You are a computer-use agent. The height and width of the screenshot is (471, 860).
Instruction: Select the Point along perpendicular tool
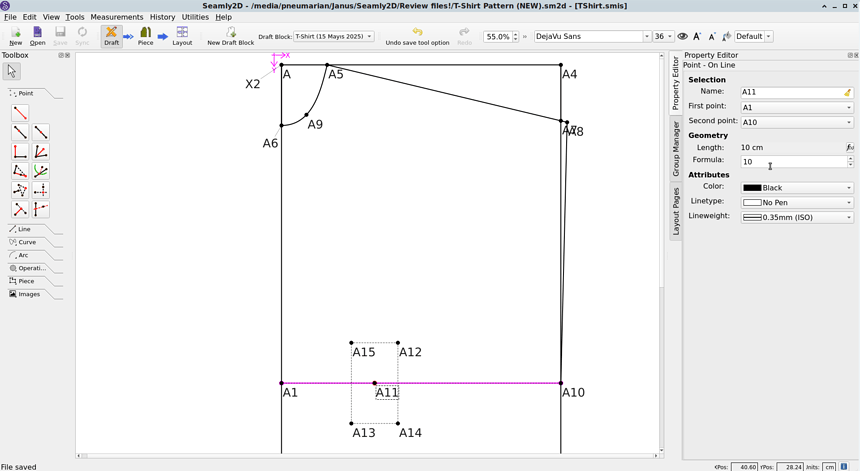coord(20,151)
